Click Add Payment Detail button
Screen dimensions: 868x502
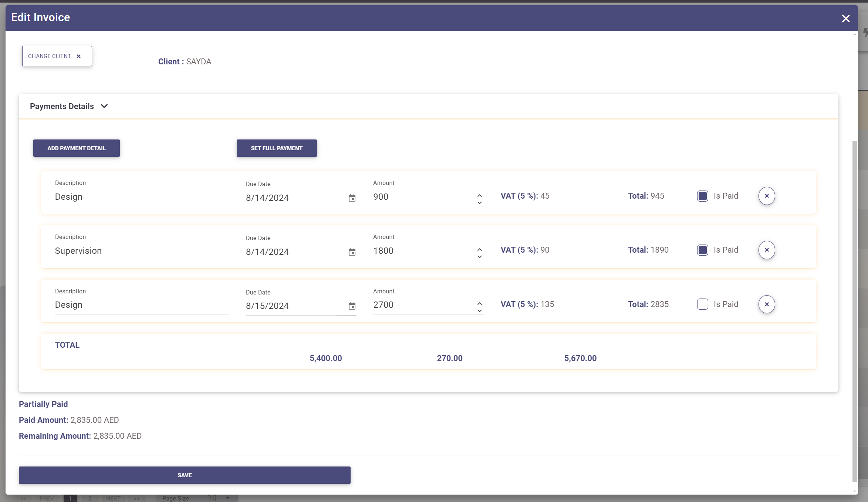click(x=76, y=148)
